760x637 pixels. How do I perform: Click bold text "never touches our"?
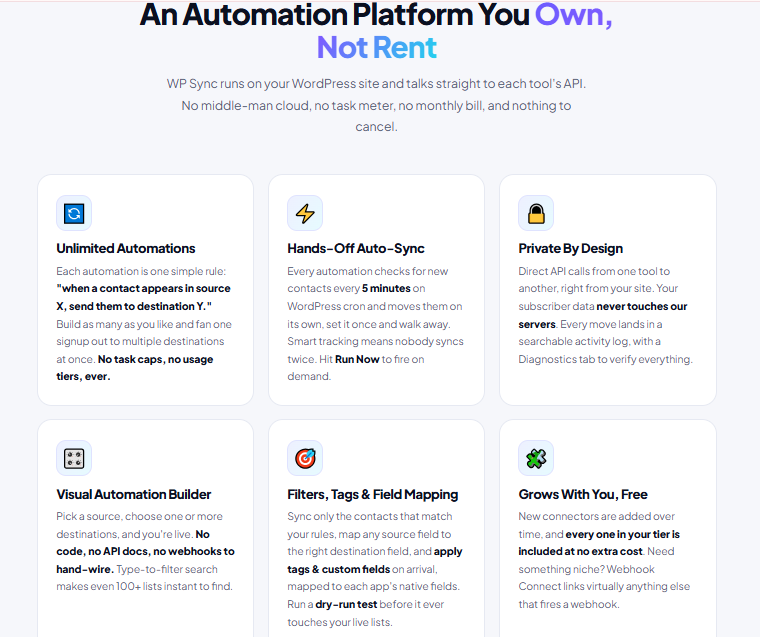point(642,306)
